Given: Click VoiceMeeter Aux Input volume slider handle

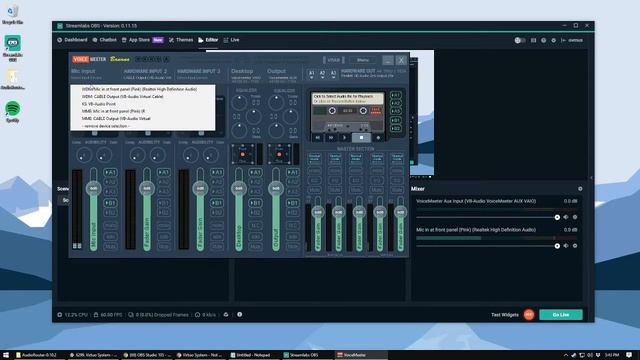Looking at the screenshot, I should coord(557,218).
